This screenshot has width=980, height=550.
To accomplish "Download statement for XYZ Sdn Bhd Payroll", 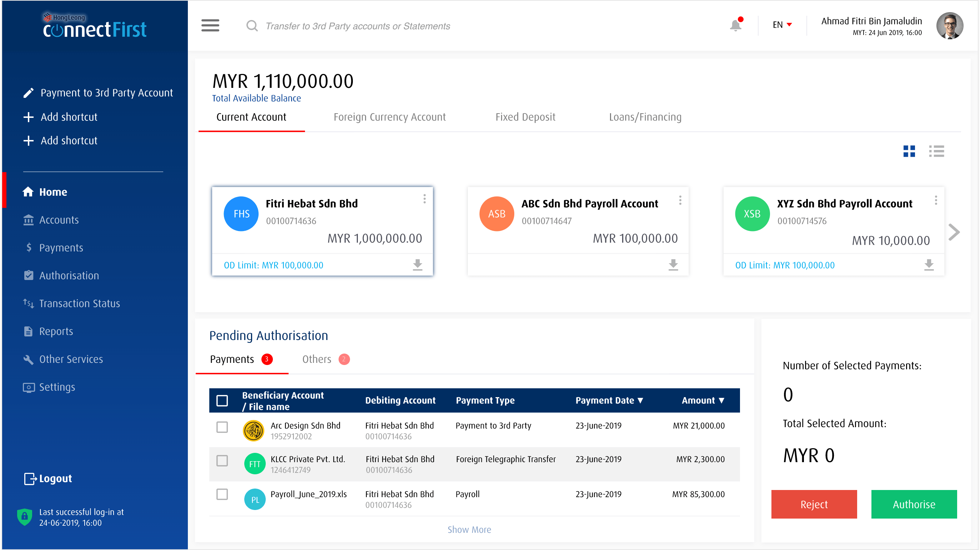I will (929, 265).
